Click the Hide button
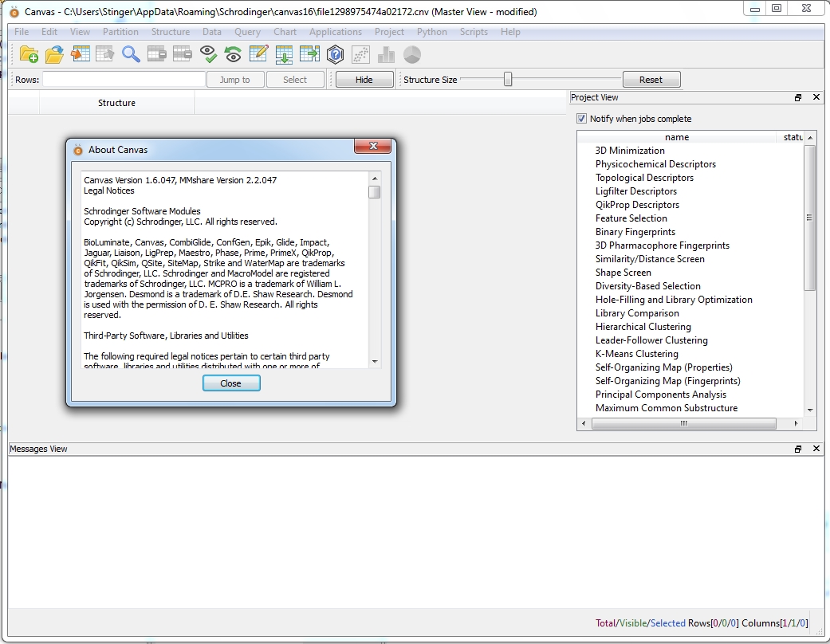Screen dimensions: 830x644 (364, 80)
